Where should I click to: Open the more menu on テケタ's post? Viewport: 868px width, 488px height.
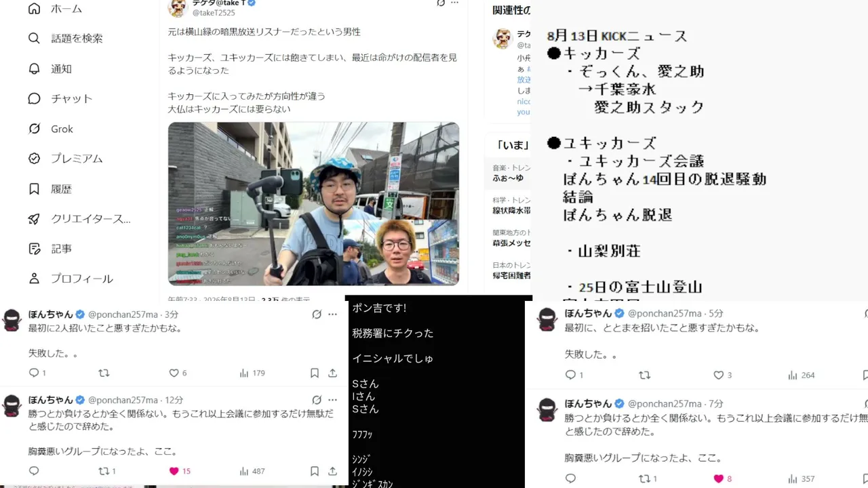(454, 3)
